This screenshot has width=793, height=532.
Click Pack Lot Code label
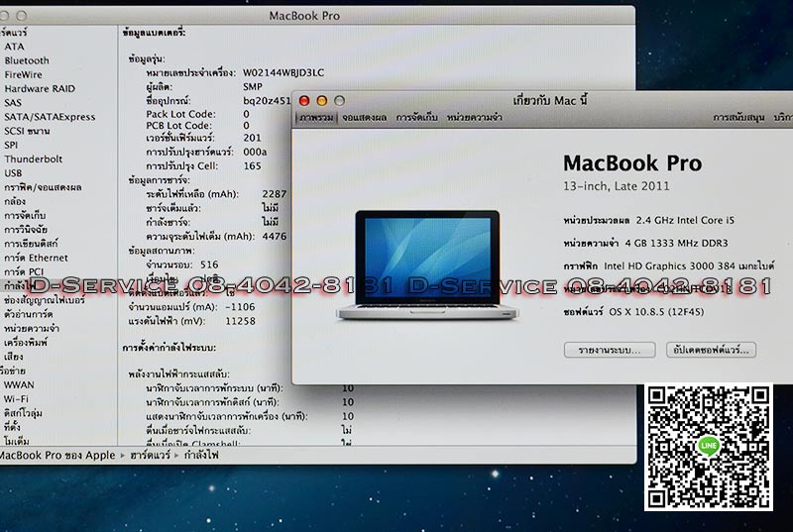pyautogui.click(x=180, y=114)
